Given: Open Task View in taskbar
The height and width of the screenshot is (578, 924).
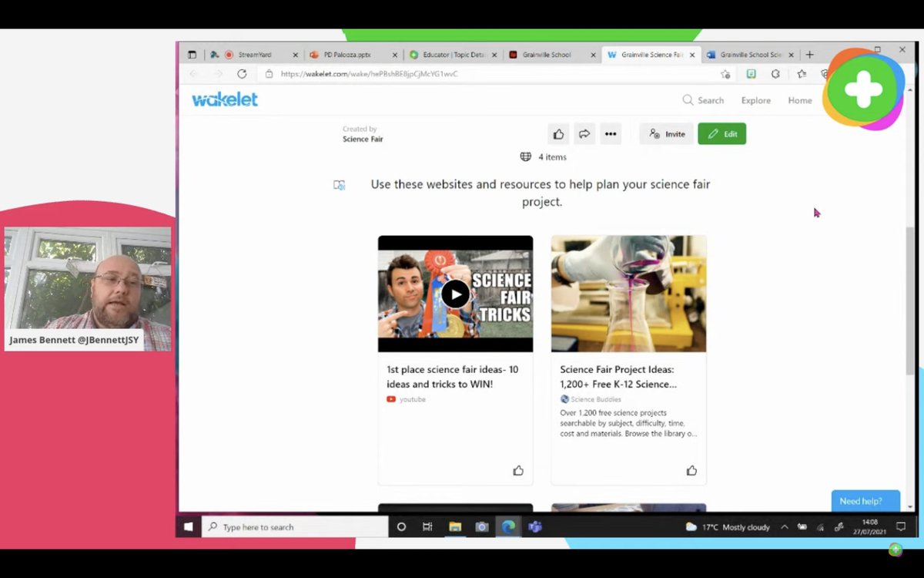Looking at the screenshot, I should [427, 527].
